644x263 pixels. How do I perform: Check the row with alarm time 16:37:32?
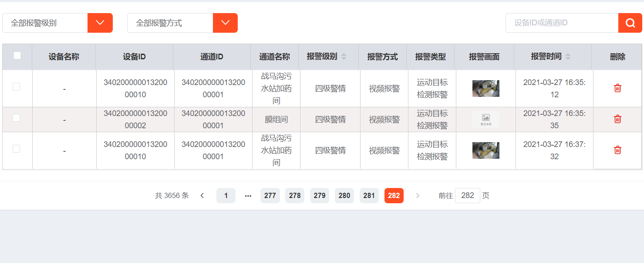[x=17, y=149]
